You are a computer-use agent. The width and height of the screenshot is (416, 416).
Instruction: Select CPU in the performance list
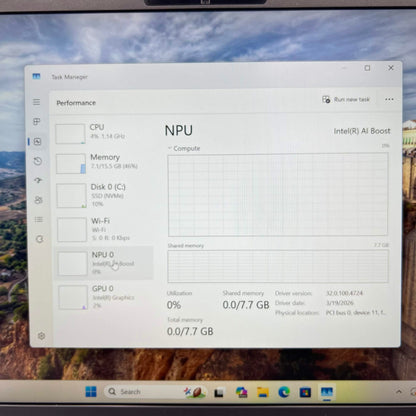[x=104, y=133]
